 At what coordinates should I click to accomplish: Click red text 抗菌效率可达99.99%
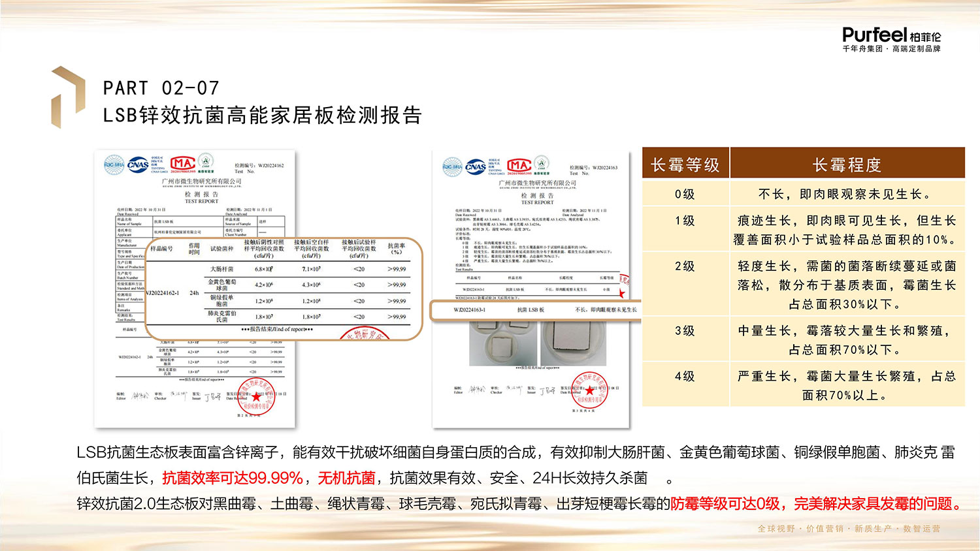(233, 478)
